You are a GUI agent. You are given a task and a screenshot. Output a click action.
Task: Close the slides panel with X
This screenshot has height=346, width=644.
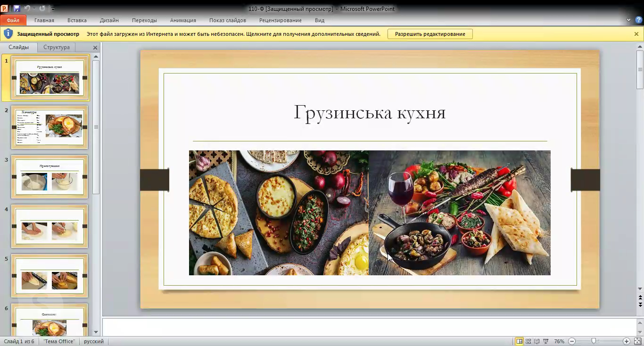coord(95,48)
